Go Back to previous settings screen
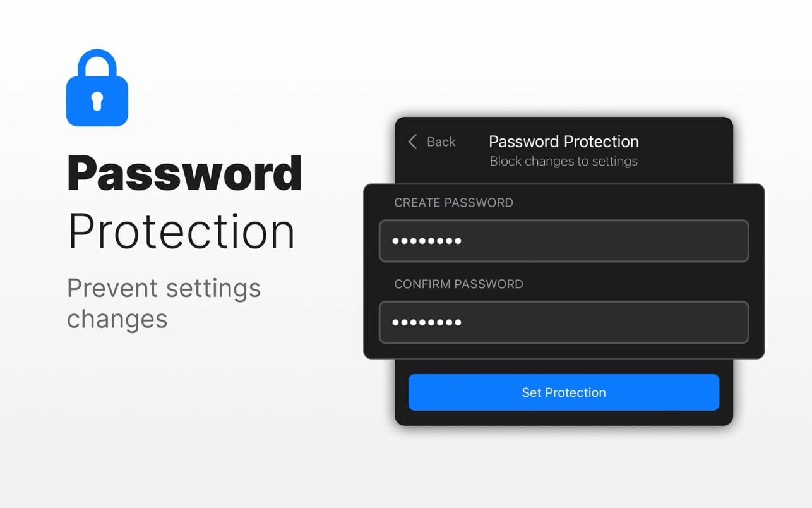Viewport: 812px width, 508px height. pos(432,142)
